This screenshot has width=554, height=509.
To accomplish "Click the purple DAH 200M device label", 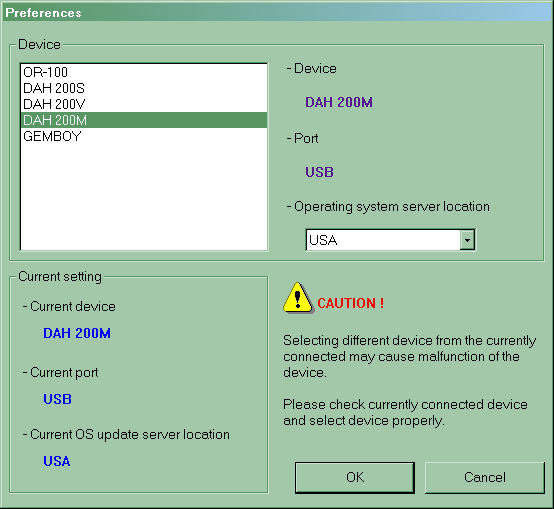I will 339,102.
